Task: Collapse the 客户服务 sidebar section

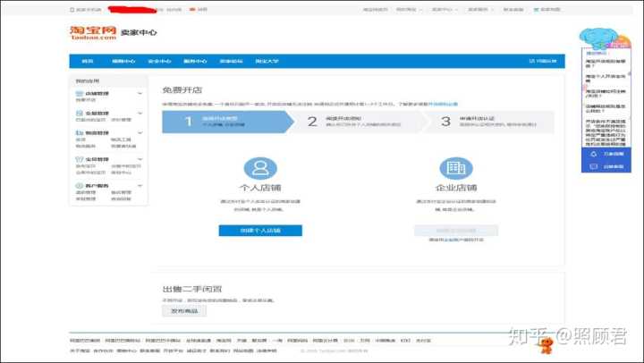Action: [x=140, y=185]
